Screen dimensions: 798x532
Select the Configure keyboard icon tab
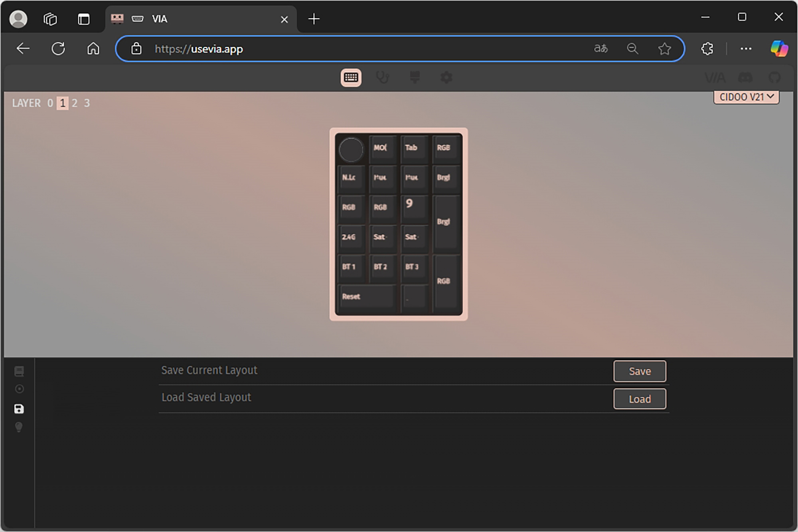351,77
